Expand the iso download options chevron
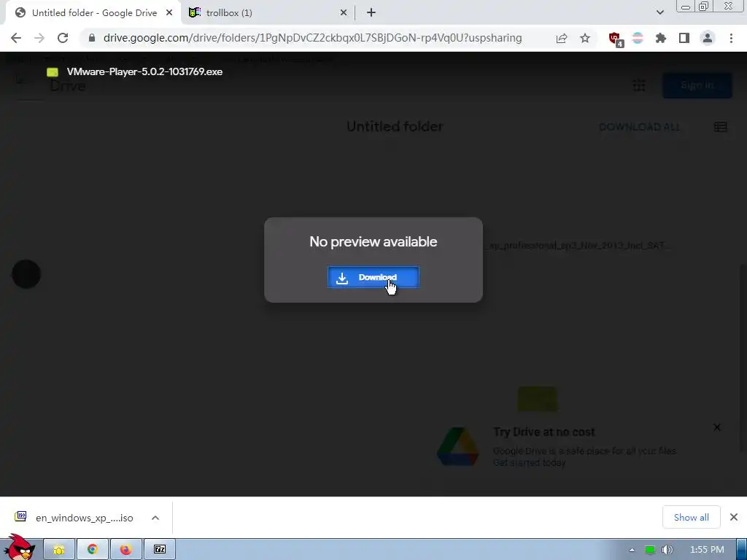Image resolution: width=747 pixels, height=560 pixels. [x=155, y=518]
